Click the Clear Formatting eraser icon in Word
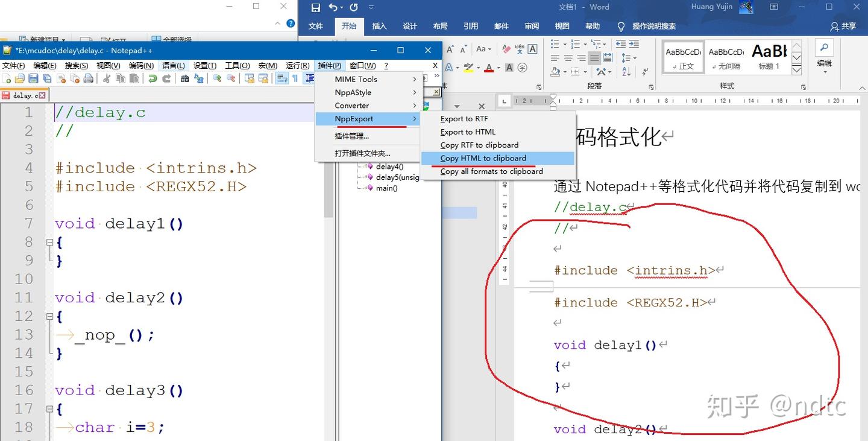The image size is (868, 441). (x=507, y=49)
